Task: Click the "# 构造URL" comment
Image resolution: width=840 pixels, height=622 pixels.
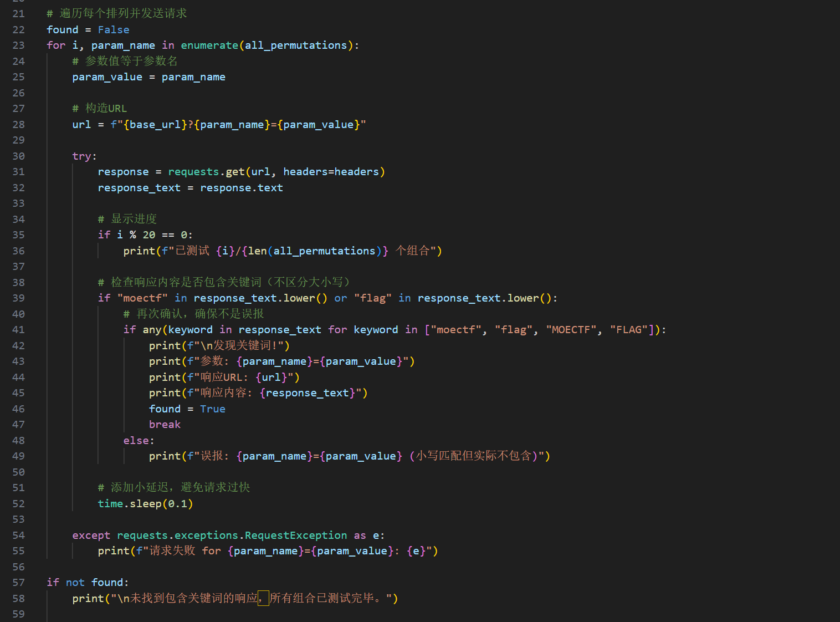Action: pyautogui.click(x=100, y=109)
